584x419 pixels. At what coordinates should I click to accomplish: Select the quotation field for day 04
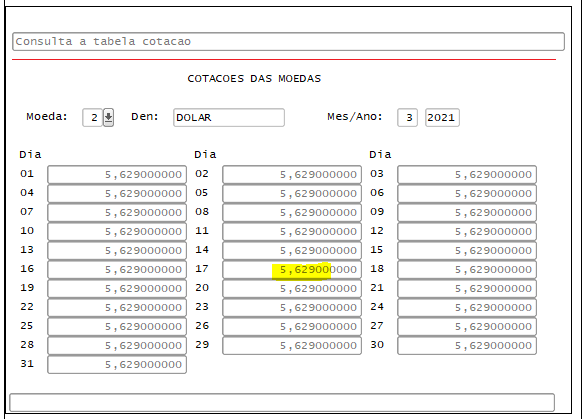117,194
